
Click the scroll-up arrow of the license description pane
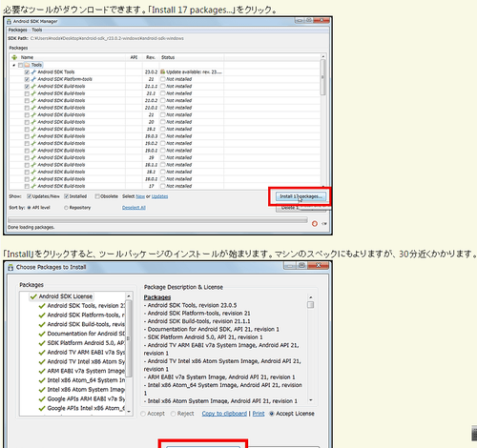311,297
